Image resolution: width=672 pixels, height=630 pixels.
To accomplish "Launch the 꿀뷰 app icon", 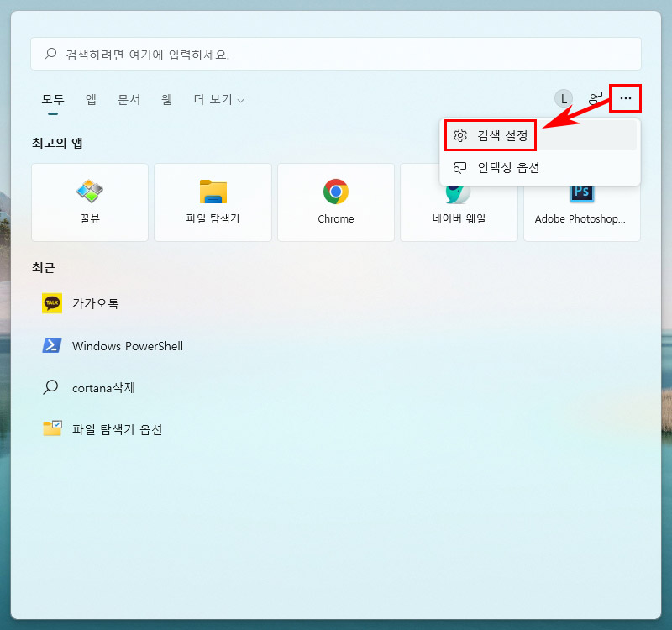I will [89, 202].
